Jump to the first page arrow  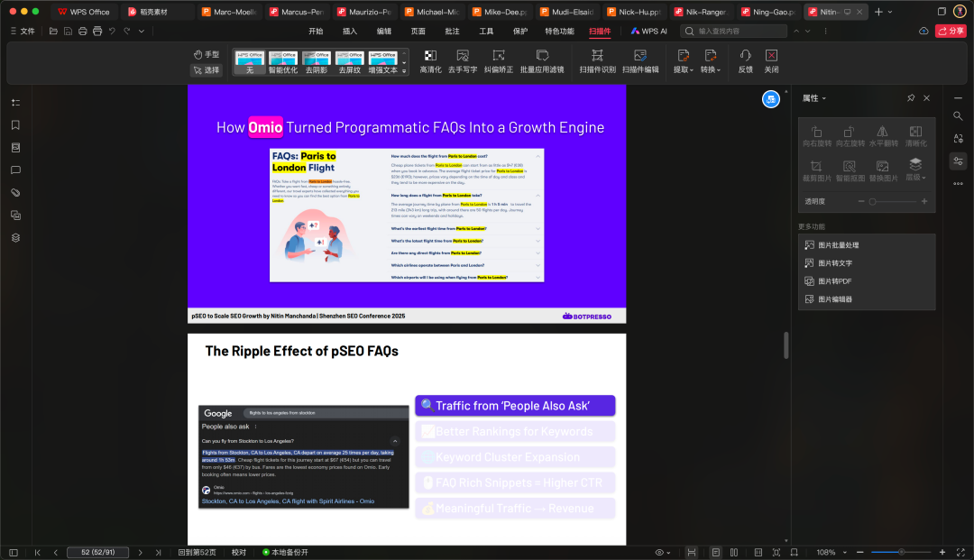[x=37, y=552]
